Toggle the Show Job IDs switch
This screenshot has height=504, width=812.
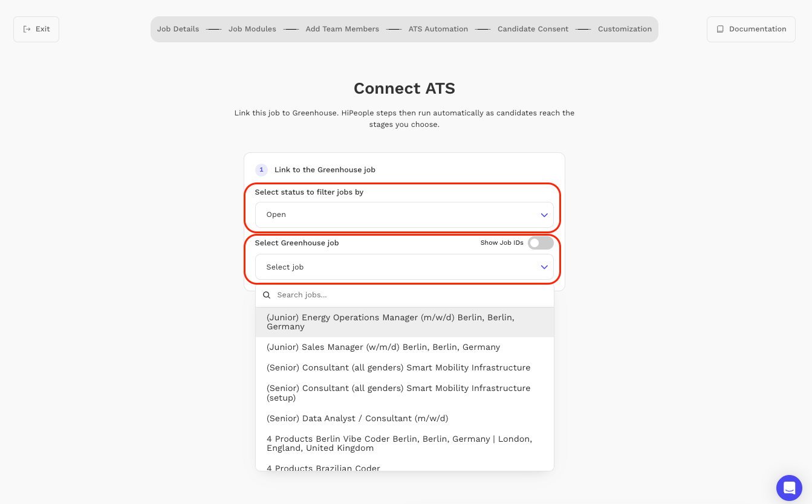coord(541,243)
